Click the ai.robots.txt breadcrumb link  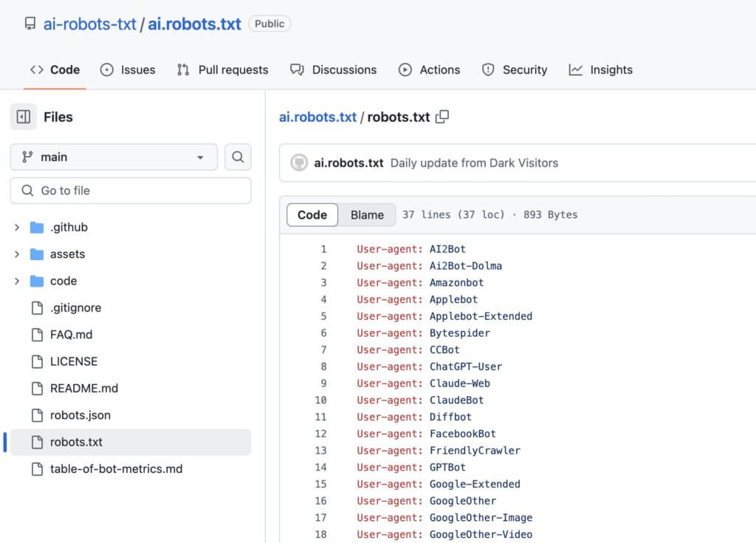pyautogui.click(x=317, y=117)
